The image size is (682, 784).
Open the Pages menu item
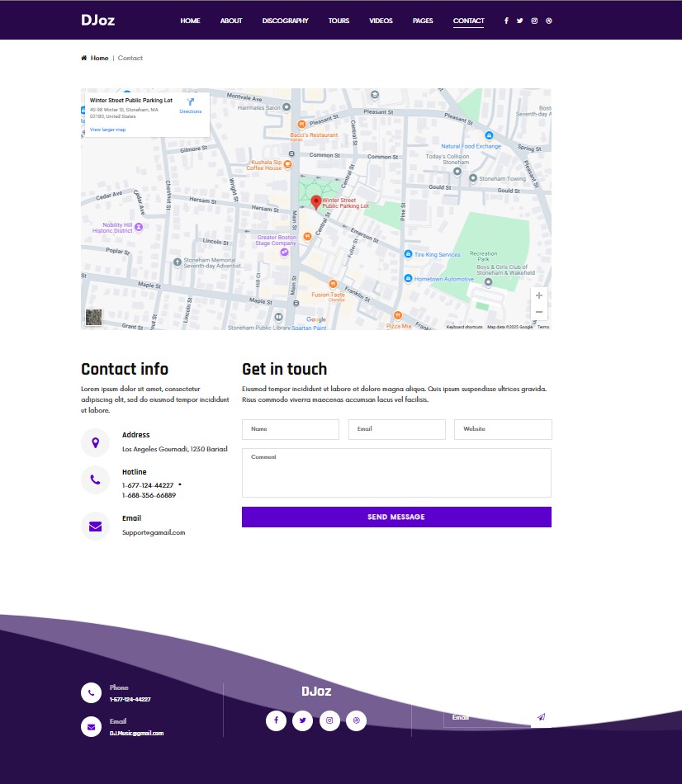tap(423, 21)
